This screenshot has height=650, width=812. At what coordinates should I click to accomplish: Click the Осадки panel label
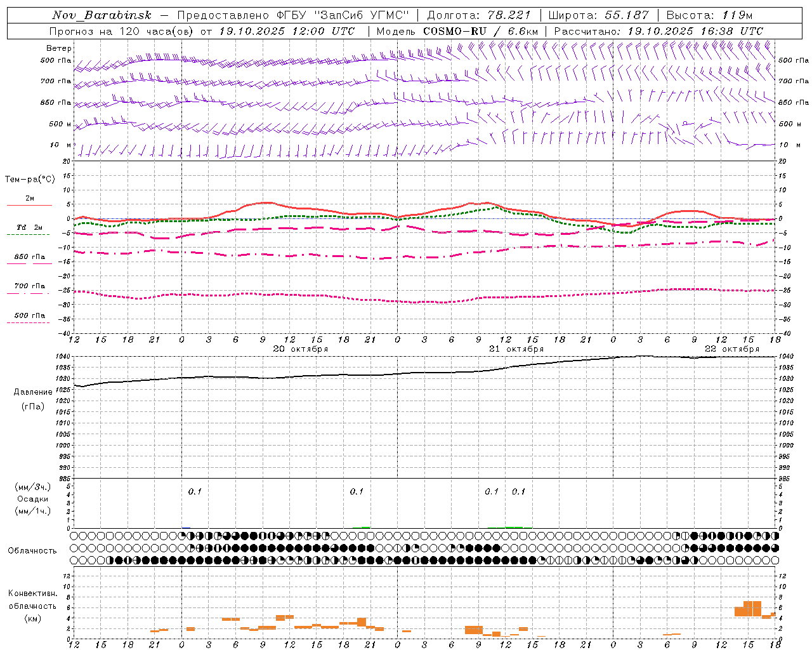point(33,499)
